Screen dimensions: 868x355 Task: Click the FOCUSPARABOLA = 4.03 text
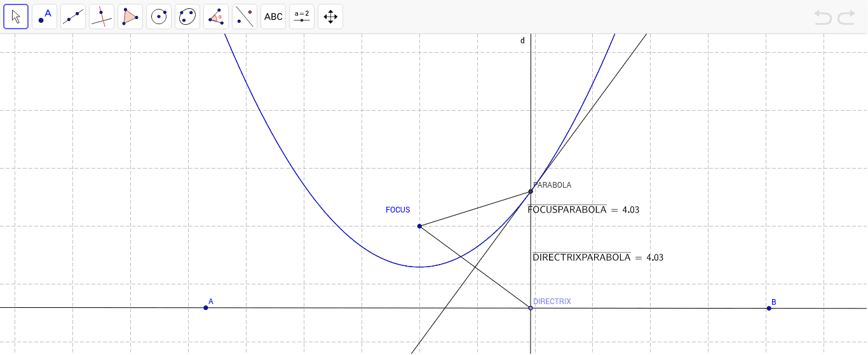point(583,209)
